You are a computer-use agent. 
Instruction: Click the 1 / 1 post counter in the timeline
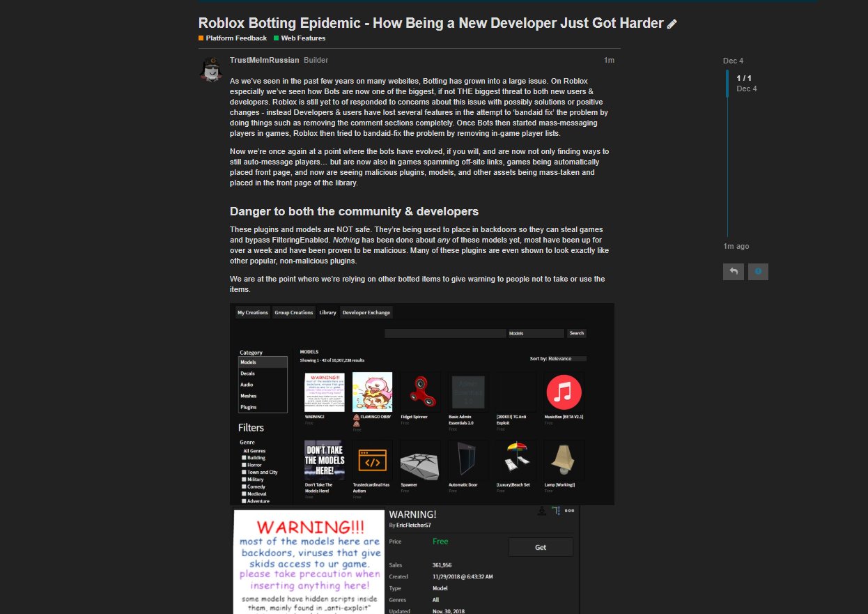(744, 78)
